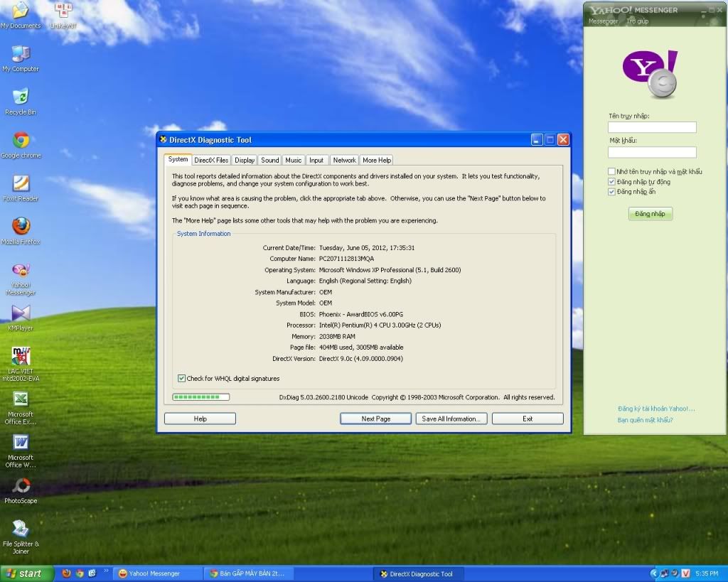The width and height of the screenshot is (728, 582).
Task: Click the Help button in DxDiag
Action: point(200,419)
